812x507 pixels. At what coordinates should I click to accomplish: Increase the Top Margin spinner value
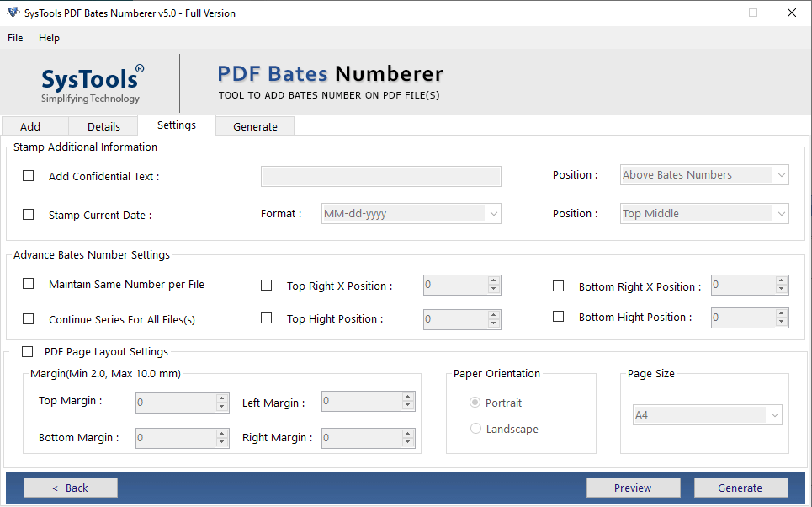tap(222, 398)
